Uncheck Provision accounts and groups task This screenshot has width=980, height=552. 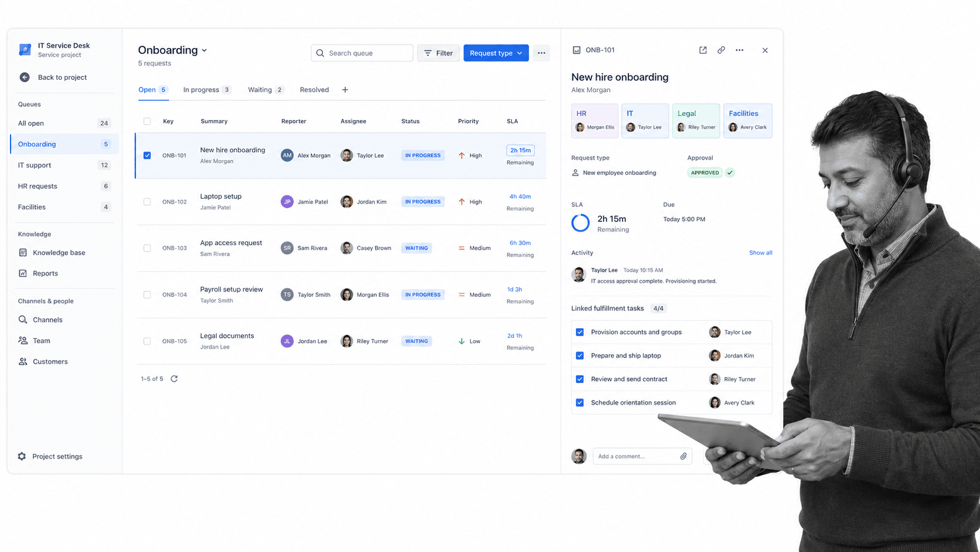click(x=580, y=332)
